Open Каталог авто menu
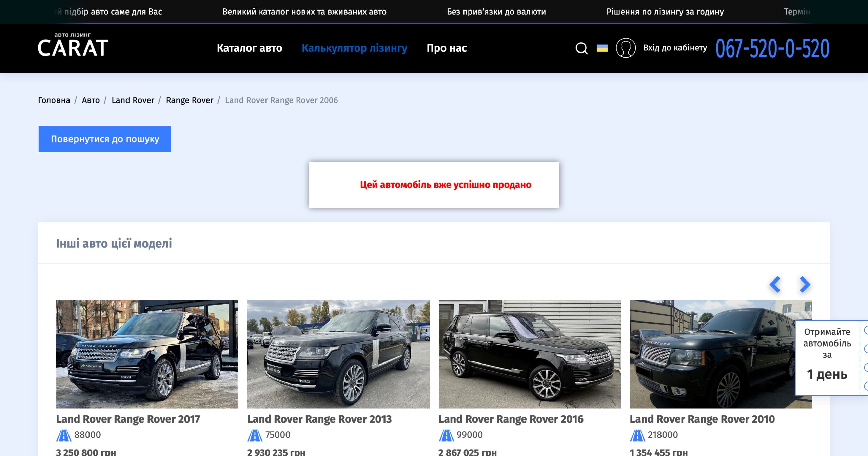Screen dimensions: 868x456 click(250, 48)
